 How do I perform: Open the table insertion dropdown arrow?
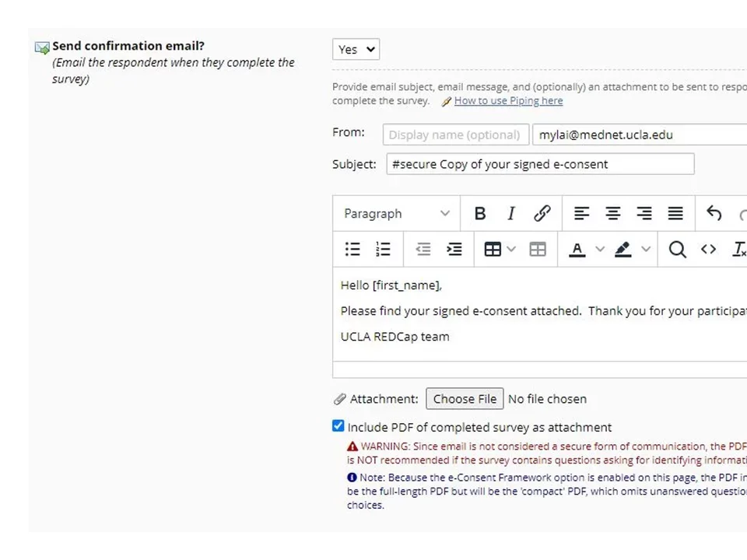(510, 249)
